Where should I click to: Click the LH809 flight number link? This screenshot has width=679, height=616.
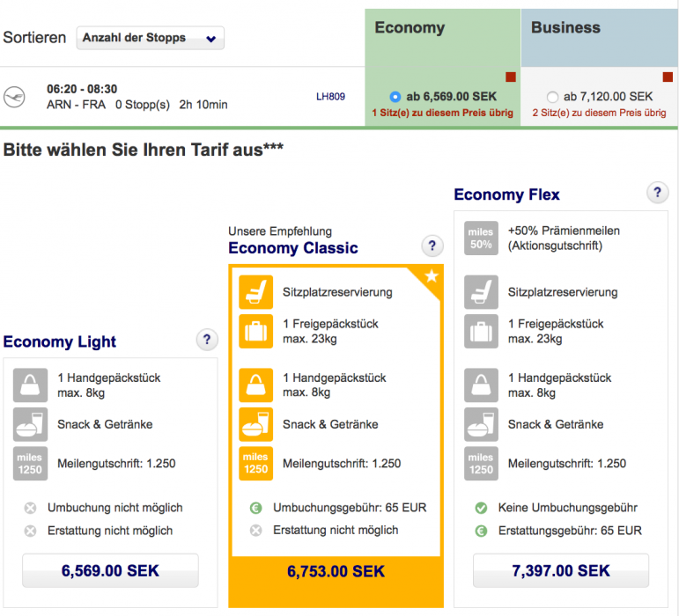(x=330, y=97)
